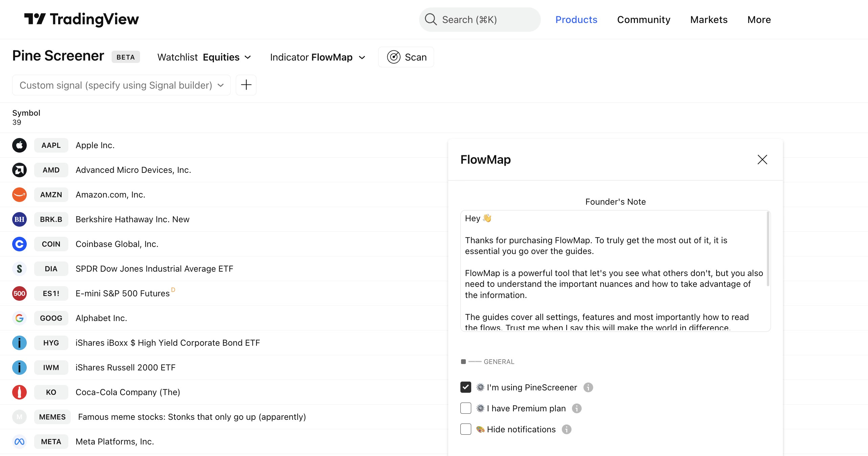Expand the Custom signal dropdown
The image size is (868, 456).
[x=121, y=85]
